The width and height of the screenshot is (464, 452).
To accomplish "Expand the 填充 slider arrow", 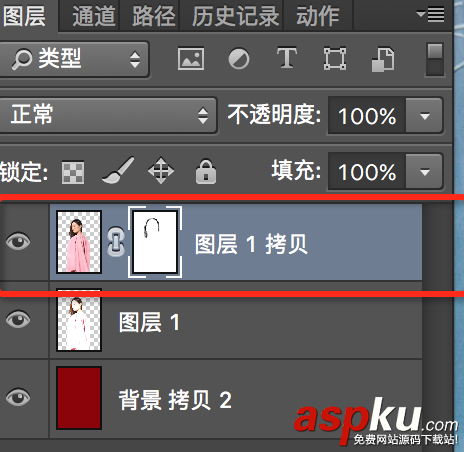I will (x=424, y=171).
